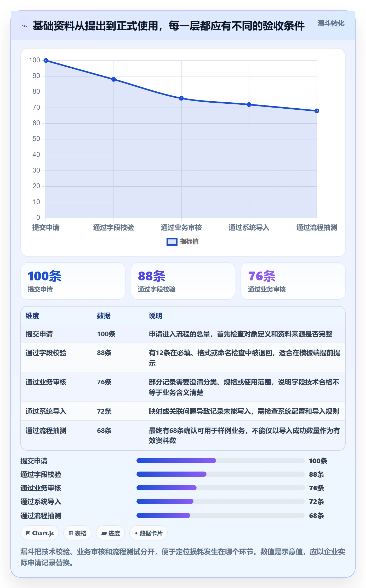Click the 指标值 legend label
This screenshot has height=588, width=366.
(189, 242)
